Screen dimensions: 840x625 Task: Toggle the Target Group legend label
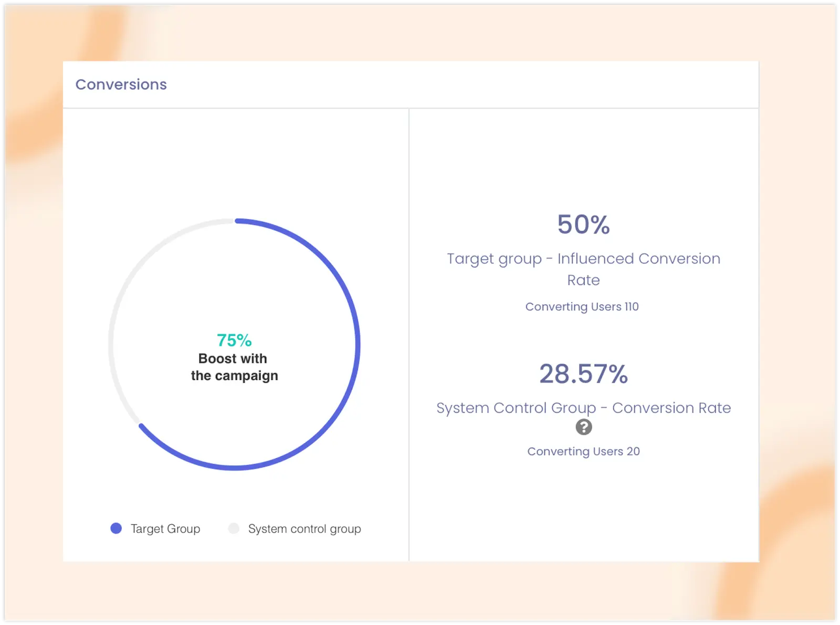(x=165, y=529)
